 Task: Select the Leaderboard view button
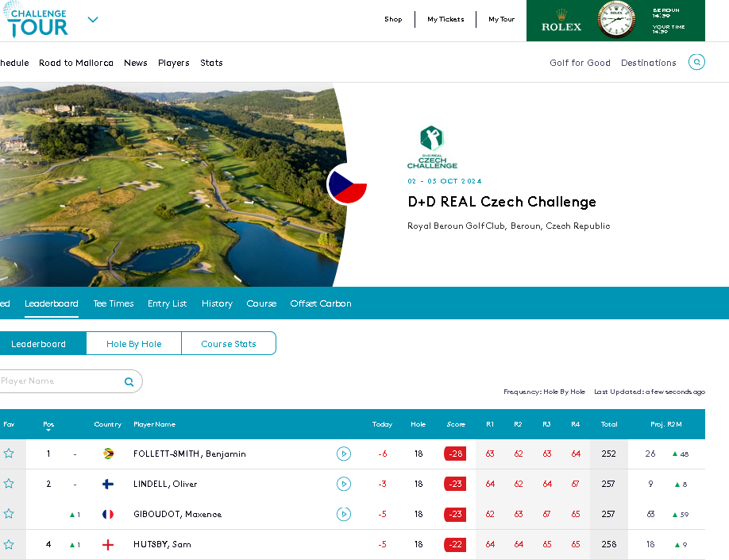[x=43, y=344]
